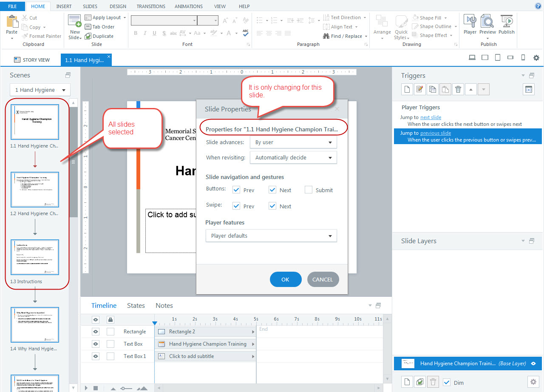544x392 pixels.
Task: Open settings gear in Slide Layers panel
Action: [533, 381]
